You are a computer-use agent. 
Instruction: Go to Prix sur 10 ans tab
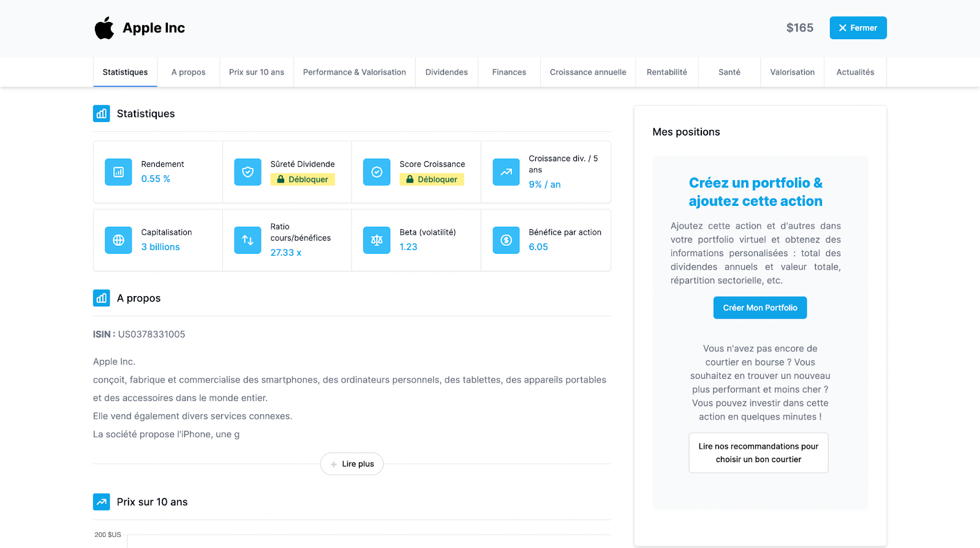(257, 72)
